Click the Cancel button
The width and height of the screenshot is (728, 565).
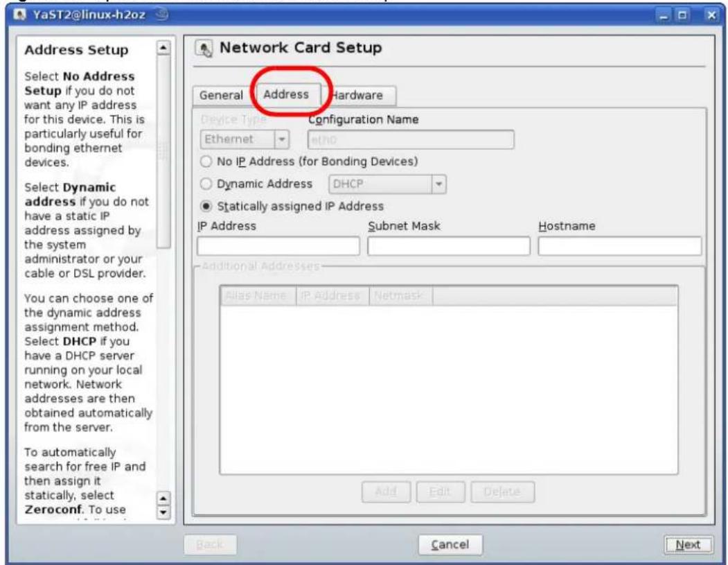pyautogui.click(x=450, y=545)
